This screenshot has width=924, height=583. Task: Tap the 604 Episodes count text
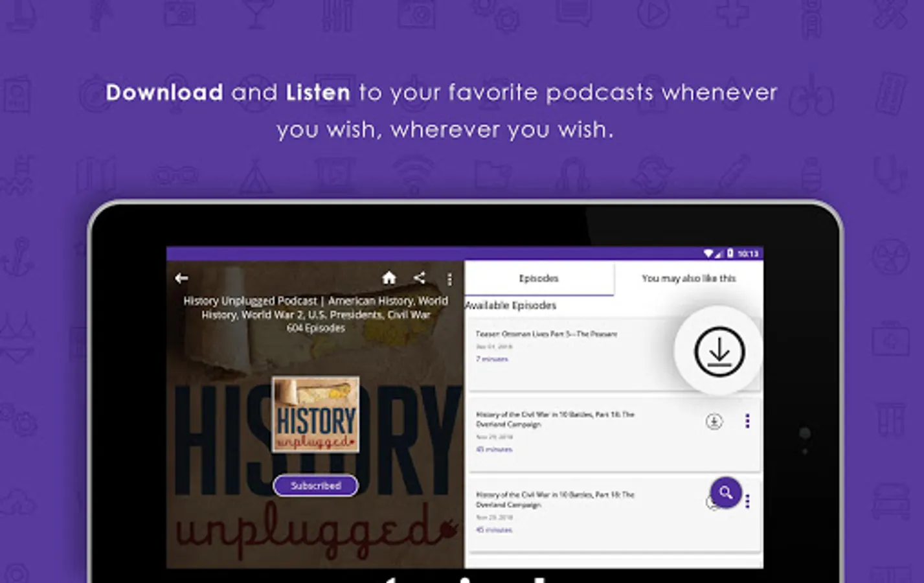pyautogui.click(x=316, y=328)
